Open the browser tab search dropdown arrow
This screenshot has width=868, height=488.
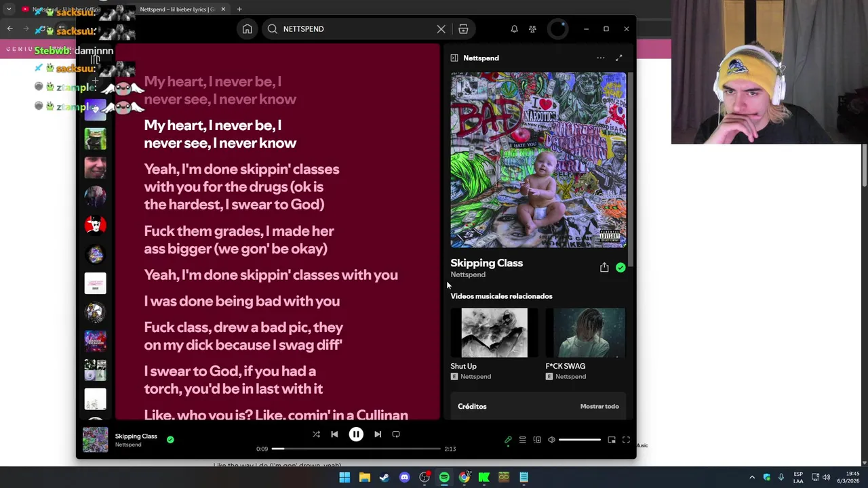(x=9, y=9)
